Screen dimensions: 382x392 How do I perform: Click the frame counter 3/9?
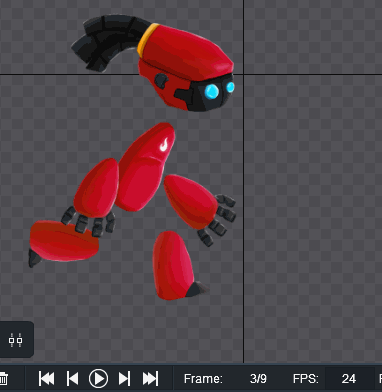click(x=258, y=379)
